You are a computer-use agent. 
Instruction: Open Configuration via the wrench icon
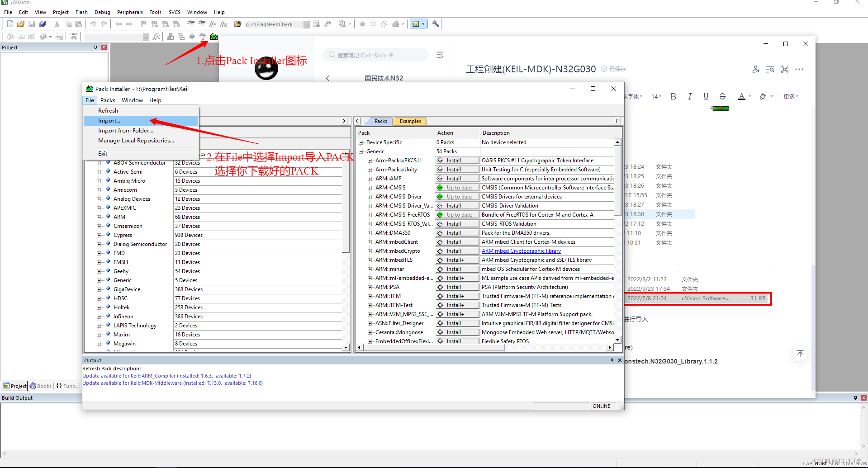(x=436, y=24)
